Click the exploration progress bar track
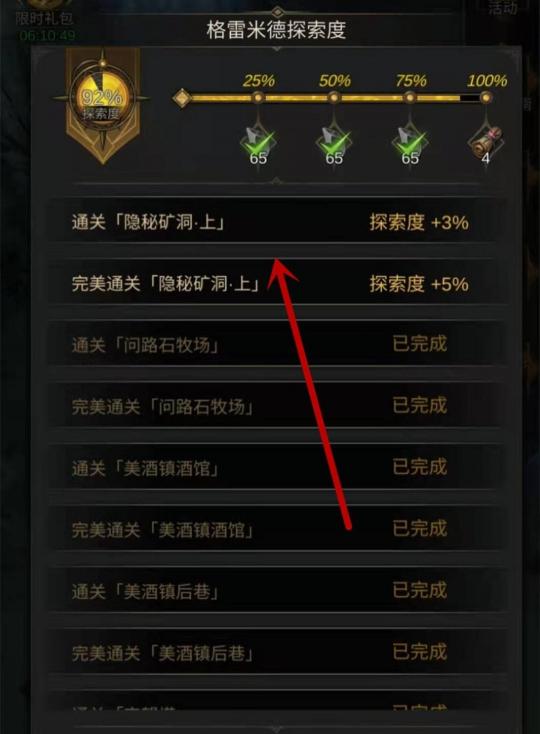This screenshot has height=734, width=540. pos(335,98)
